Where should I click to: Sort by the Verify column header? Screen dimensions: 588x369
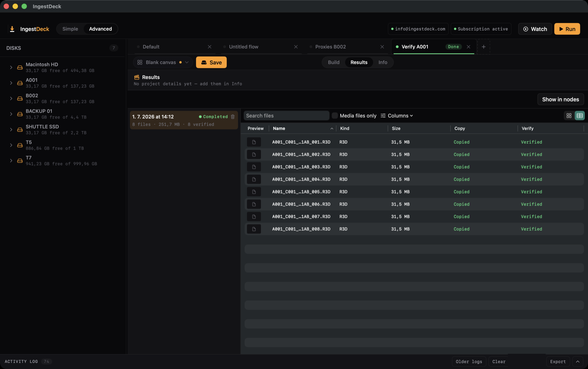551,129
